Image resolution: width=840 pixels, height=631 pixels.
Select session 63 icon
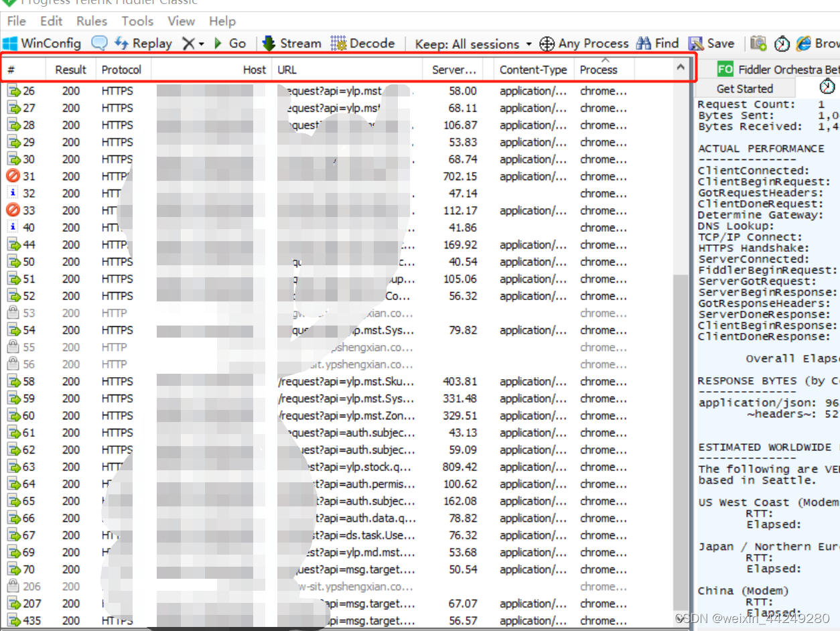(x=13, y=467)
